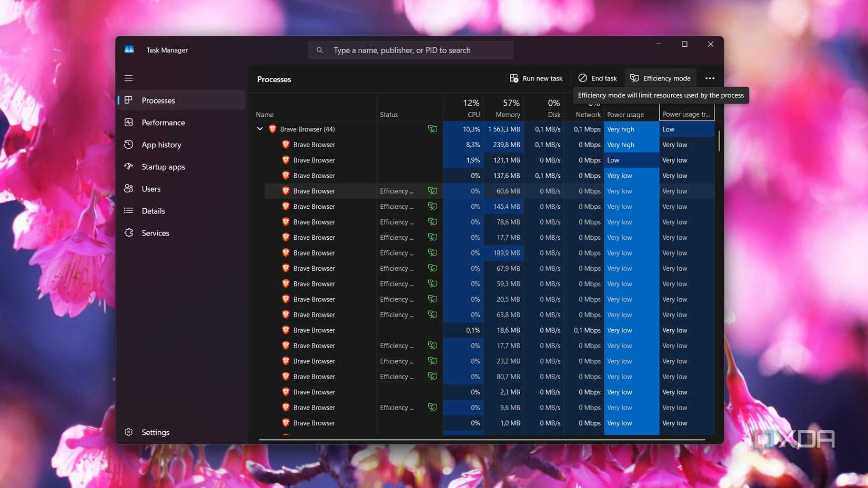Click the 1 563,3 MB memory cell
The width and height of the screenshot is (868, 488).
click(503, 129)
